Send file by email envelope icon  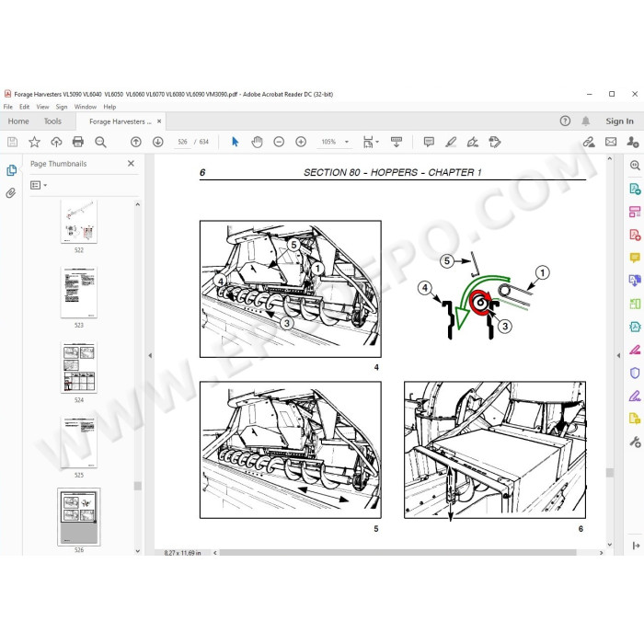pyautogui.click(x=611, y=142)
